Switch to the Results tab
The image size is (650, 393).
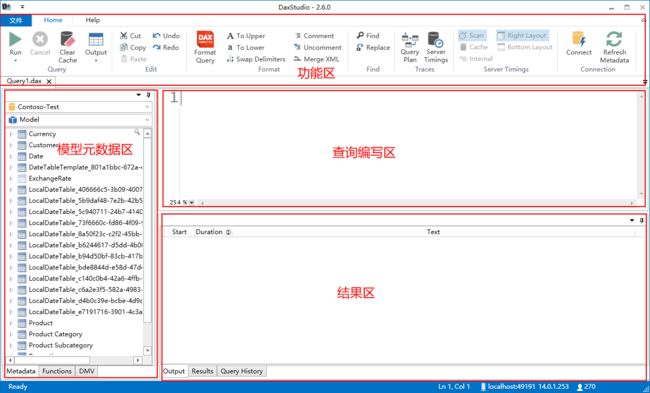point(202,371)
